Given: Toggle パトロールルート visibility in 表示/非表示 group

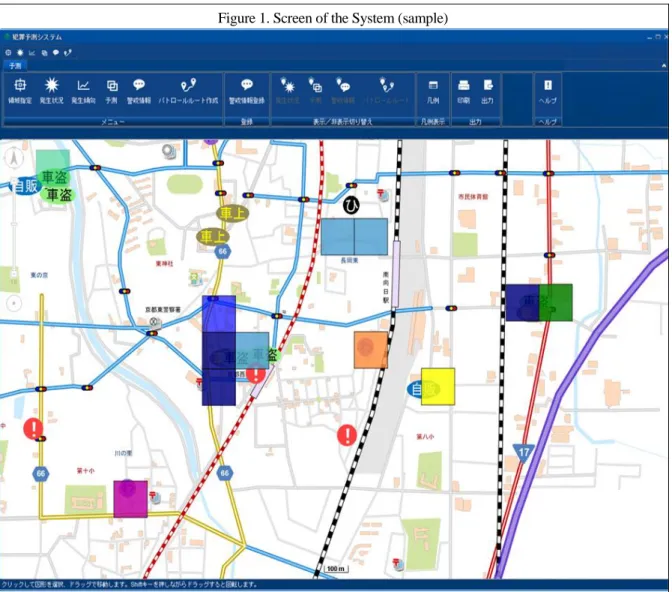Looking at the screenshot, I should click(x=386, y=91).
